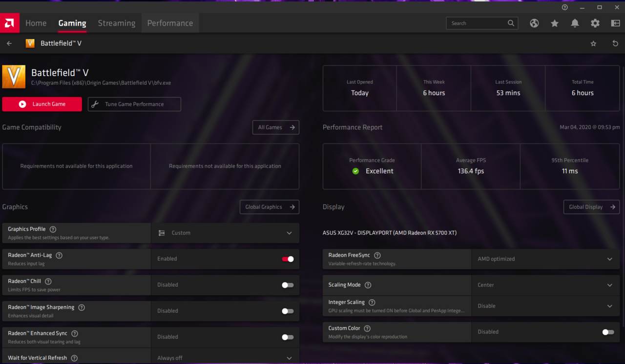Screen dimensions: 625x364
Task: Click the Launch Game button
Action: tap(42, 104)
